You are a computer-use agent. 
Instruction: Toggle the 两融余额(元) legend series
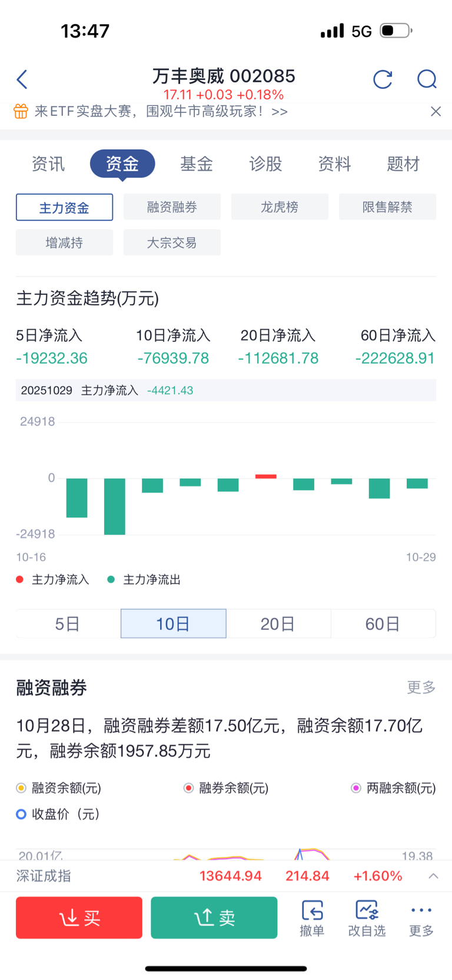[x=393, y=788]
